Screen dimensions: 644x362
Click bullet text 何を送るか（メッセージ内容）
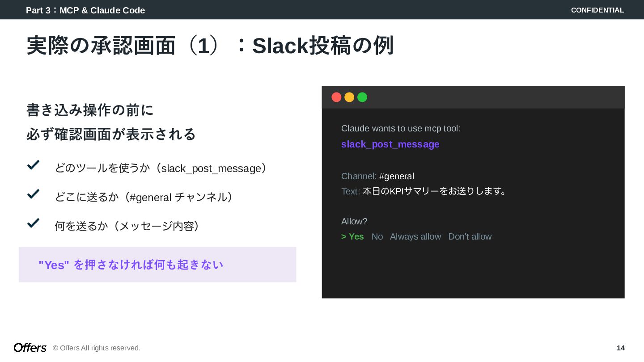(x=127, y=226)
